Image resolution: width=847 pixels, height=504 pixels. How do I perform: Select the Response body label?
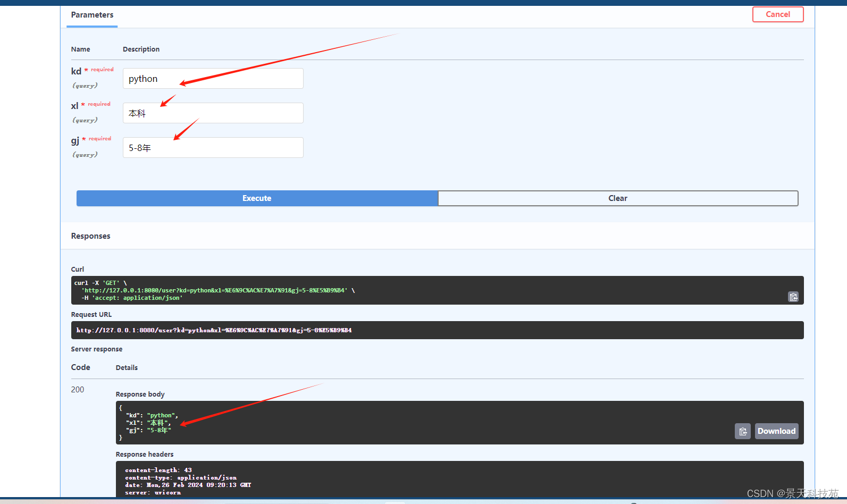click(x=140, y=394)
